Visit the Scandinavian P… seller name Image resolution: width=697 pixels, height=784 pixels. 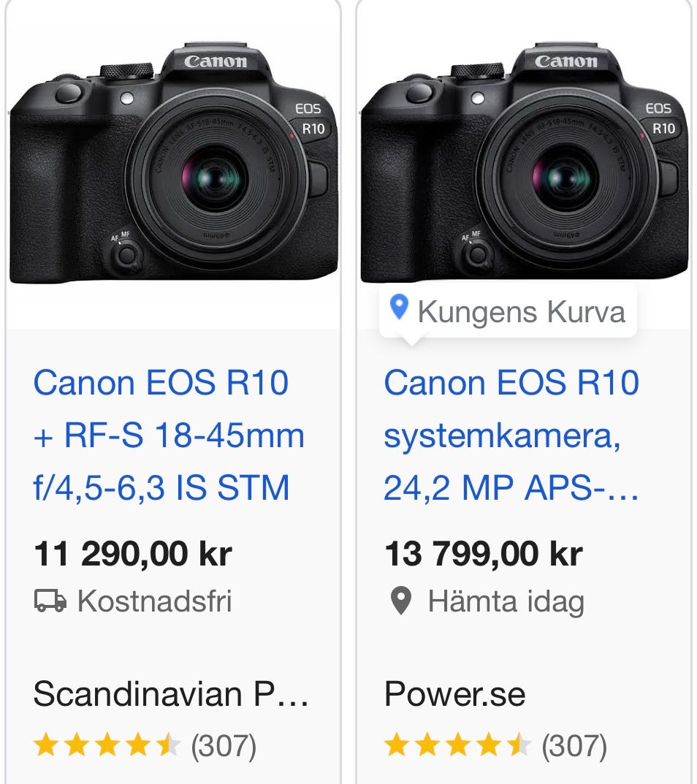coord(171,693)
